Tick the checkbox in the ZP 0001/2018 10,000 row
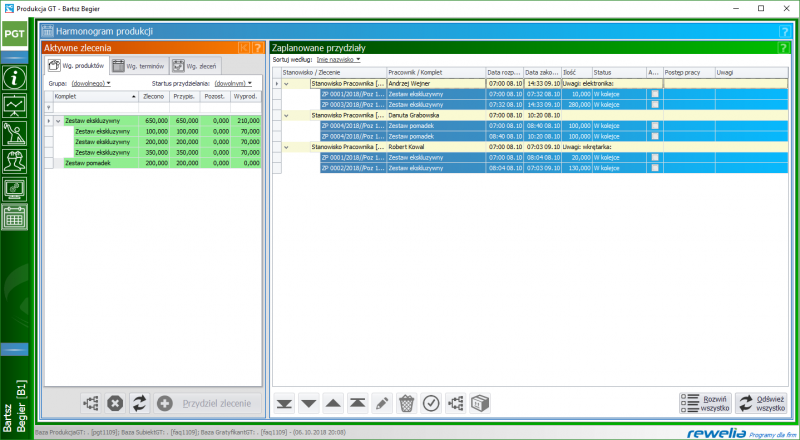800x440 pixels. click(x=655, y=93)
